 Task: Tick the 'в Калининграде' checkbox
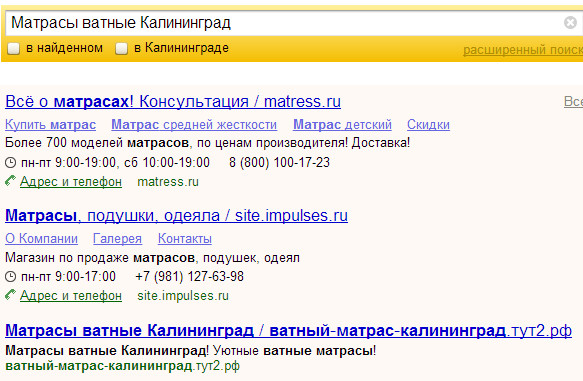[121, 49]
